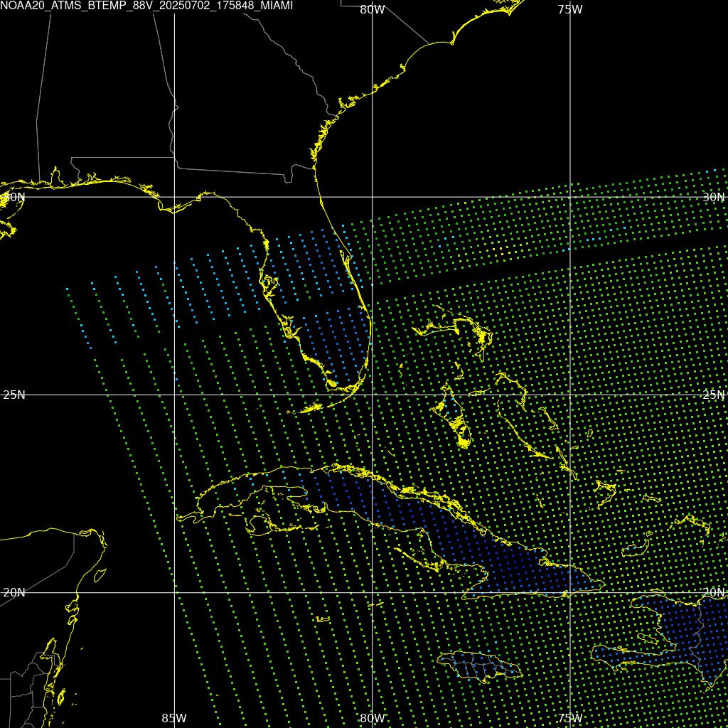Click the image title NOAA20_ATMS_BTEMP_88V_20250702_175848_MIAMI
This screenshot has width=728, height=728.
point(146,6)
